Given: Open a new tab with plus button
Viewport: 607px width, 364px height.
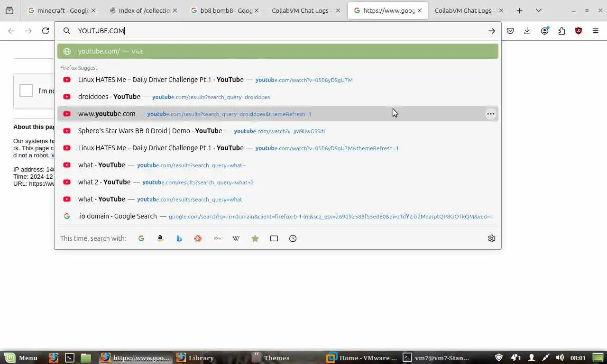Looking at the screenshot, I should tap(520, 10).
